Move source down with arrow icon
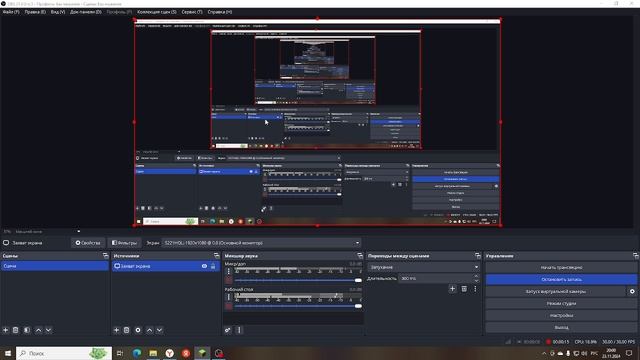This screenshot has width=640, height=360. coord(159,330)
